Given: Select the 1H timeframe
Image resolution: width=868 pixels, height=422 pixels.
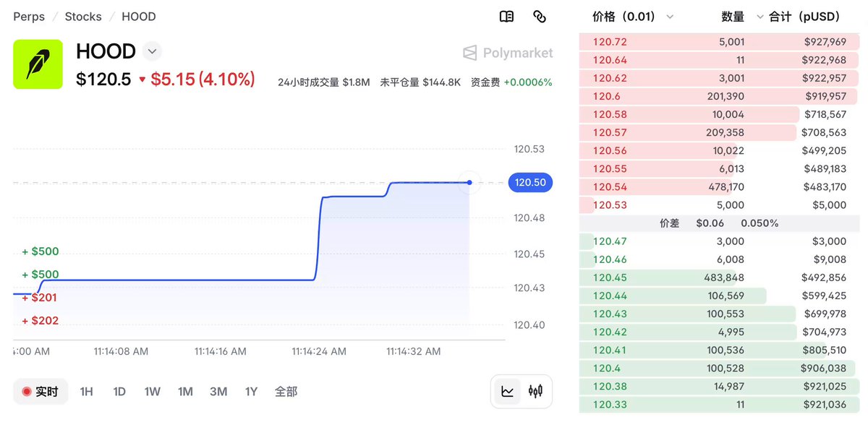Looking at the screenshot, I should tap(87, 392).
